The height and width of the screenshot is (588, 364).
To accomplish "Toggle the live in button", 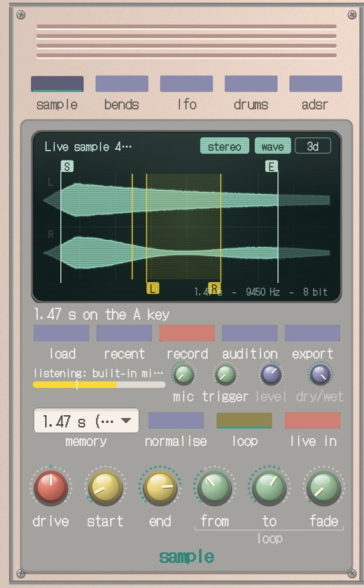I will point(313,420).
